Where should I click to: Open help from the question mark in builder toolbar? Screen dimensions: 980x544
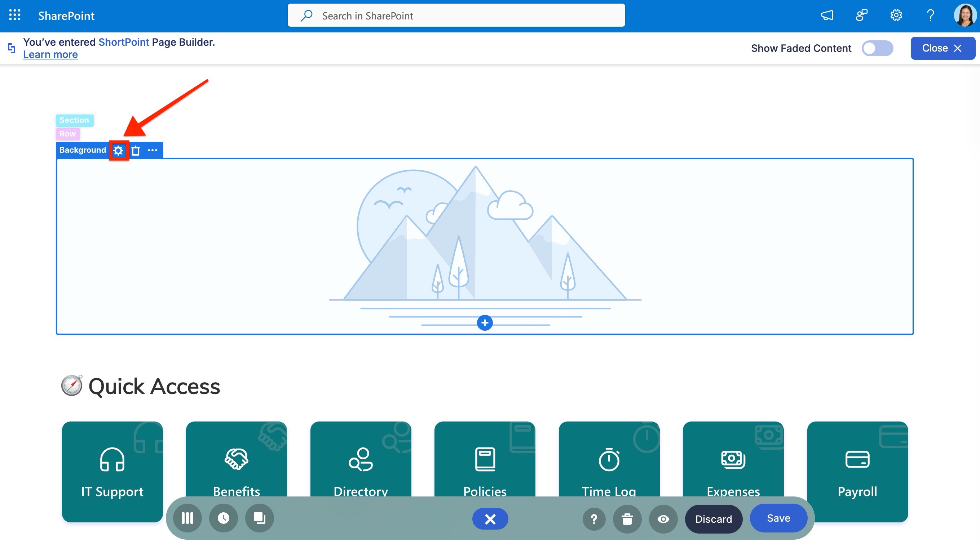click(594, 518)
